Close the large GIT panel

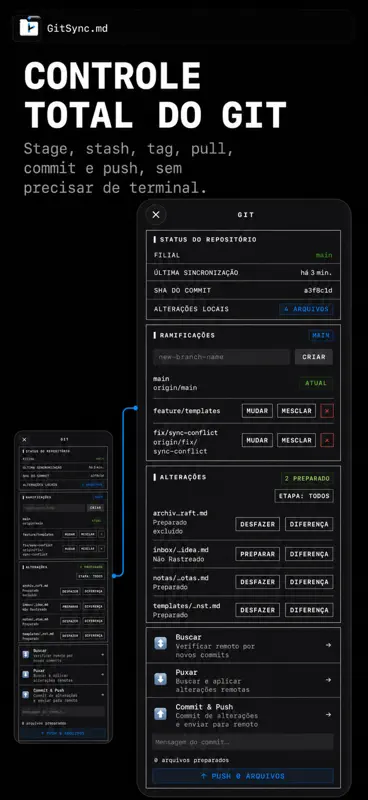click(x=156, y=215)
